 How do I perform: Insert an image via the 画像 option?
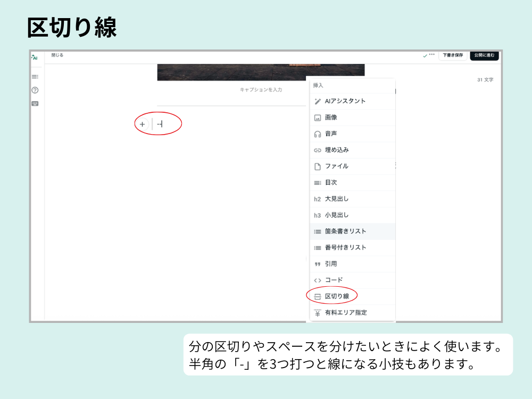point(332,118)
